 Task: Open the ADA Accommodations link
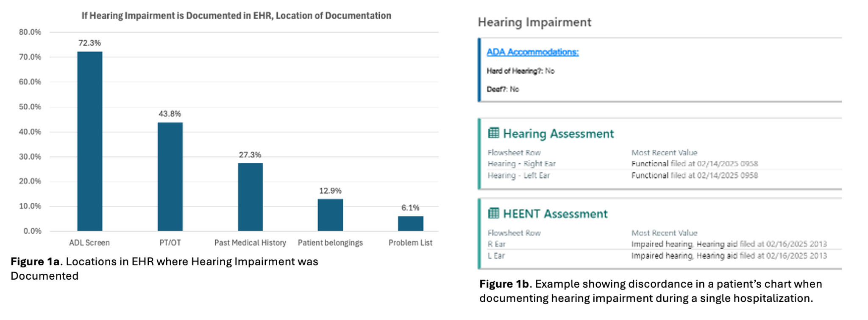(x=532, y=52)
